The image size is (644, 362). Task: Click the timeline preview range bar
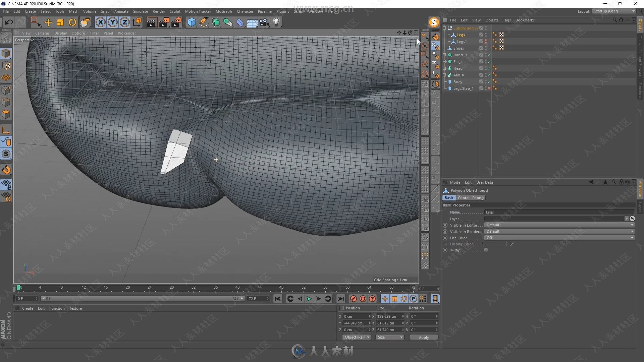(143, 298)
